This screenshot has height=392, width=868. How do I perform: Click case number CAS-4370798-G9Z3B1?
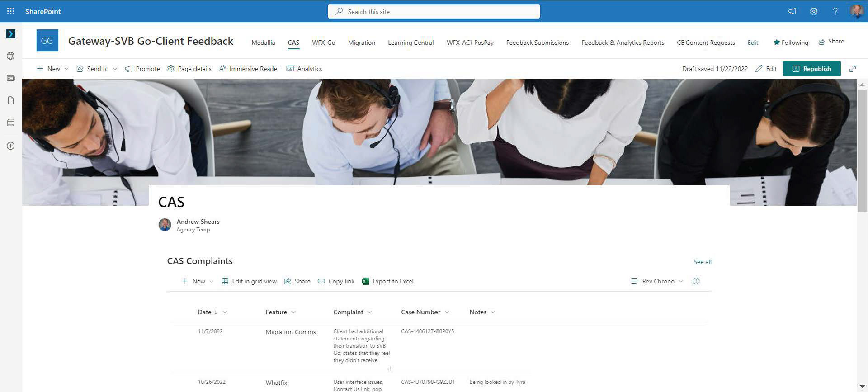(x=428, y=382)
